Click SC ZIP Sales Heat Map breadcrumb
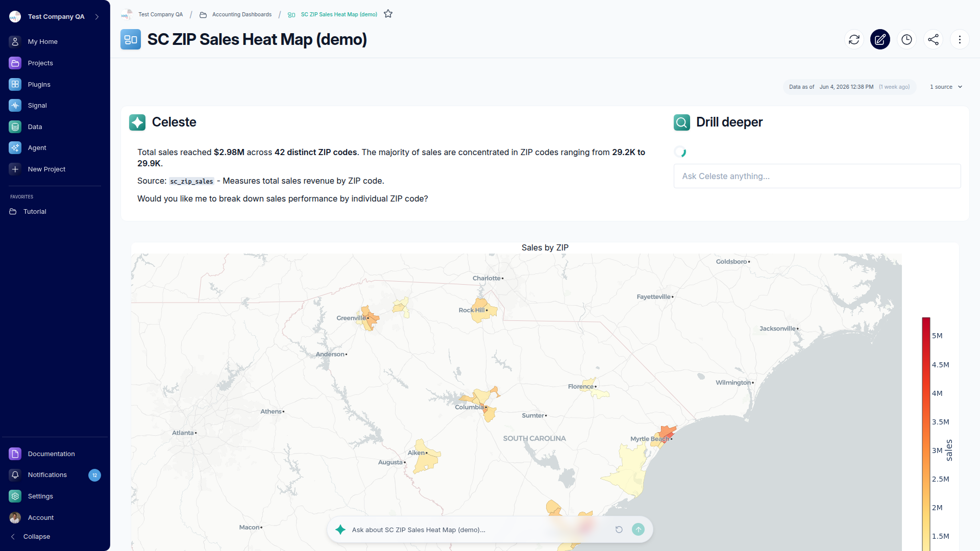The image size is (980, 551). [x=339, y=14]
